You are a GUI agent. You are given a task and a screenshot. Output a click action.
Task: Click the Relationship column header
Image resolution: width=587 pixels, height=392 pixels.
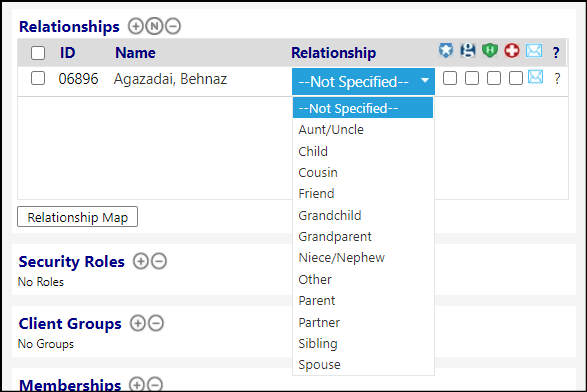click(334, 53)
